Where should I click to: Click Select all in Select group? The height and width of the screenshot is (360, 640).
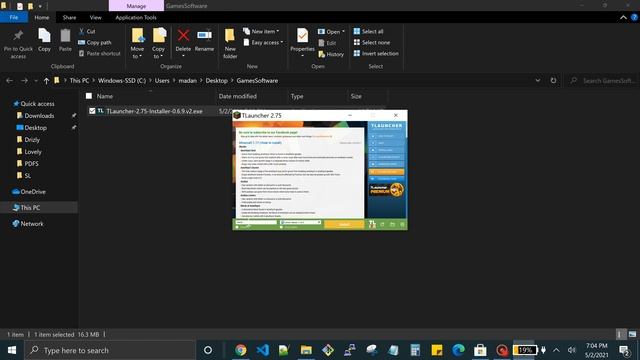click(369, 31)
